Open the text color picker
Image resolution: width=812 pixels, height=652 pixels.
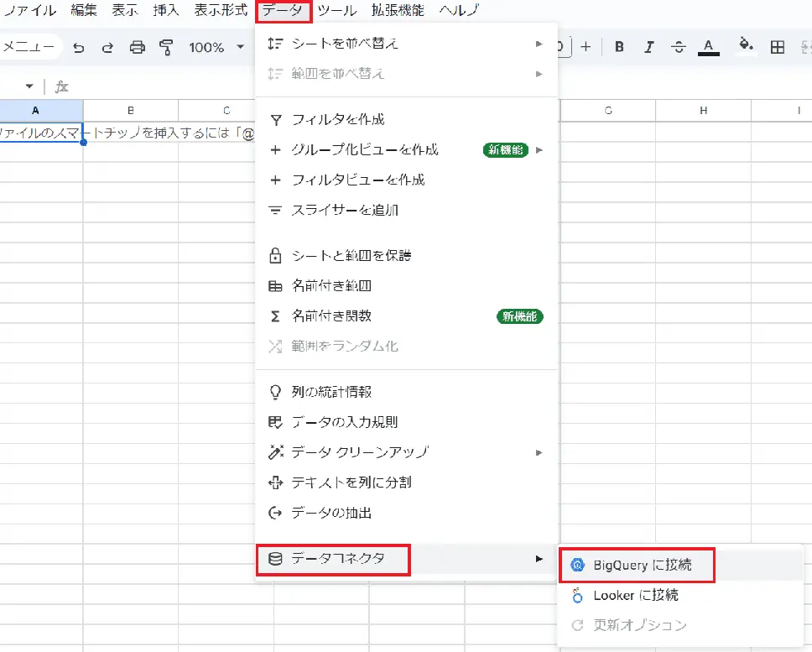(709, 47)
